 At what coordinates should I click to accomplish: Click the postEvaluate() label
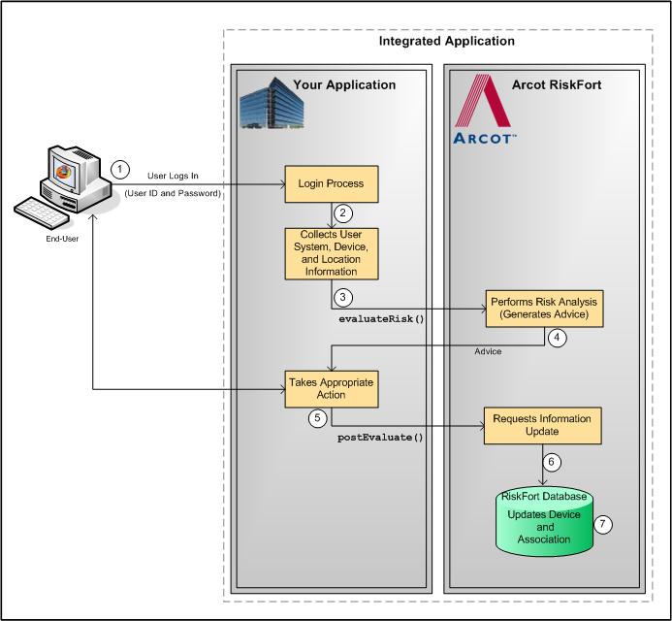(x=380, y=438)
